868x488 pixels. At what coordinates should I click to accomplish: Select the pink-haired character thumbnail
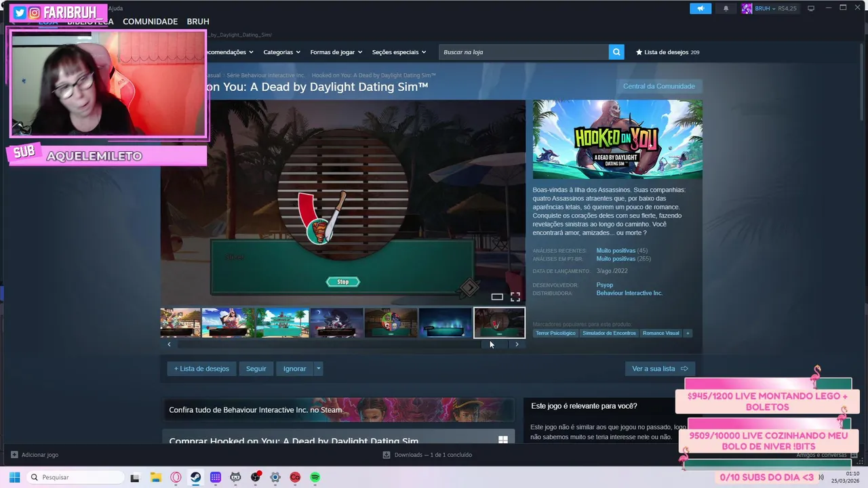[229, 323]
